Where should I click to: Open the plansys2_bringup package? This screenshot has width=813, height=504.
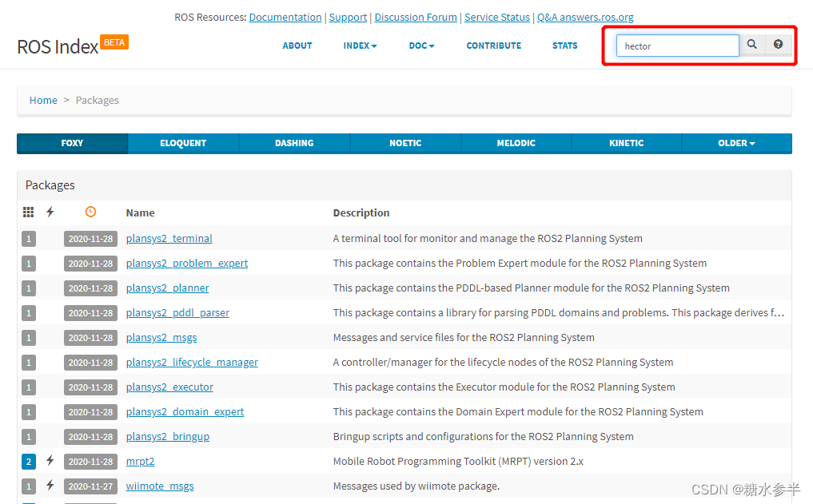tap(167, 437)
